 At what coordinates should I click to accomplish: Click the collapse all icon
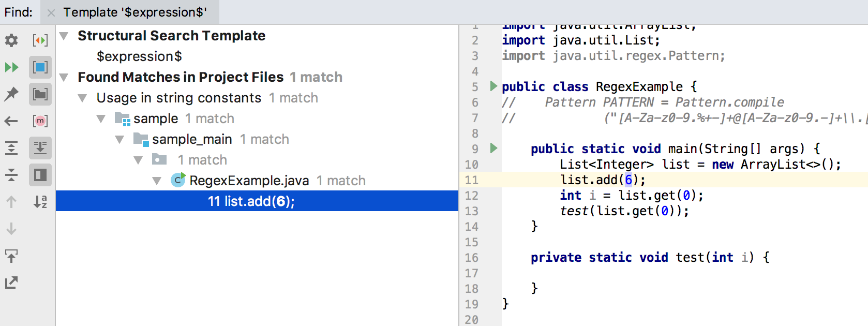tap(11, 175)
